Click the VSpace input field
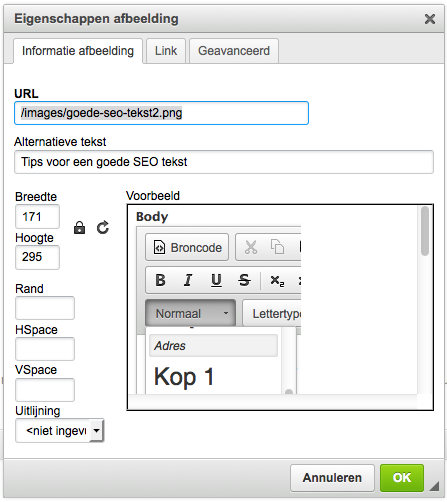The image size is (447, 502). tap(45, 390)
